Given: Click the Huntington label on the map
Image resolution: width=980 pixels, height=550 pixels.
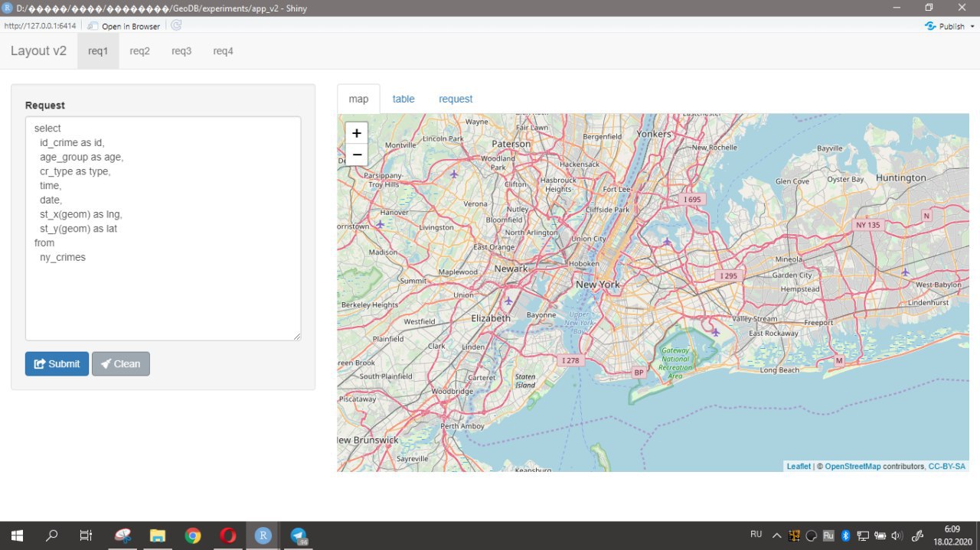Looking at the screenshot, I should (x=901, y=177).
